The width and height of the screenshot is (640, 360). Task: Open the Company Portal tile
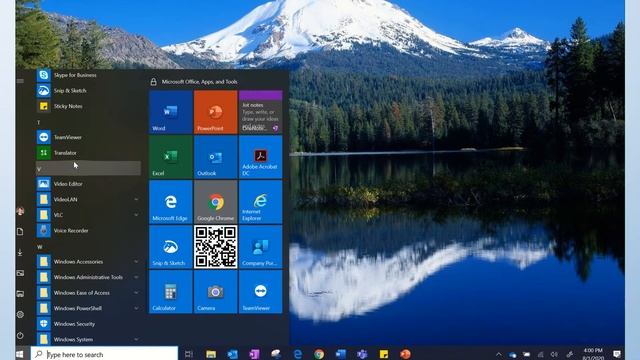coord(260,247)
